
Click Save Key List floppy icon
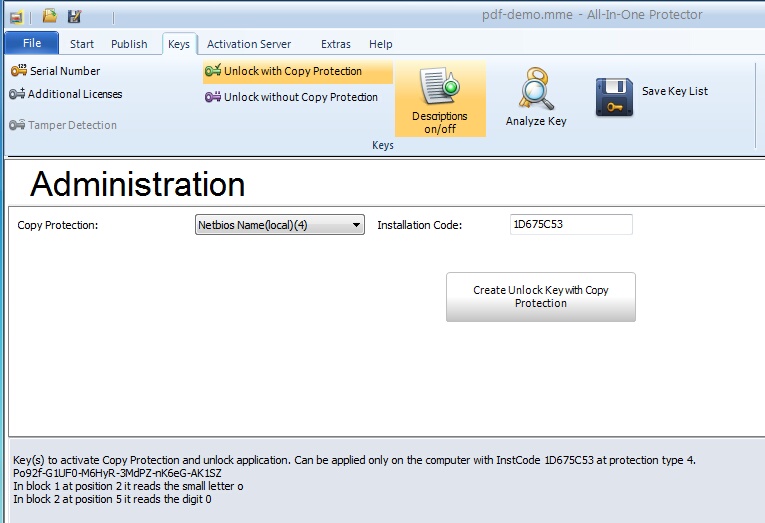pyautogui.click(x=615, y=97)
